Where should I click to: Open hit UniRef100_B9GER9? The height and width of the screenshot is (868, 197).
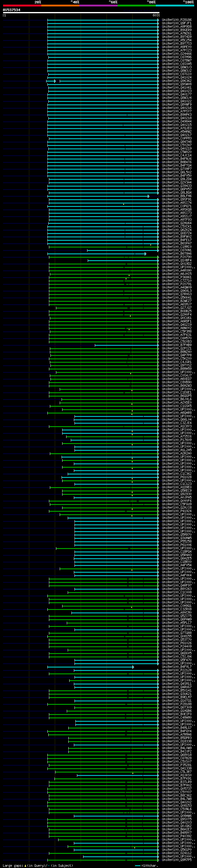coord(176,30)
